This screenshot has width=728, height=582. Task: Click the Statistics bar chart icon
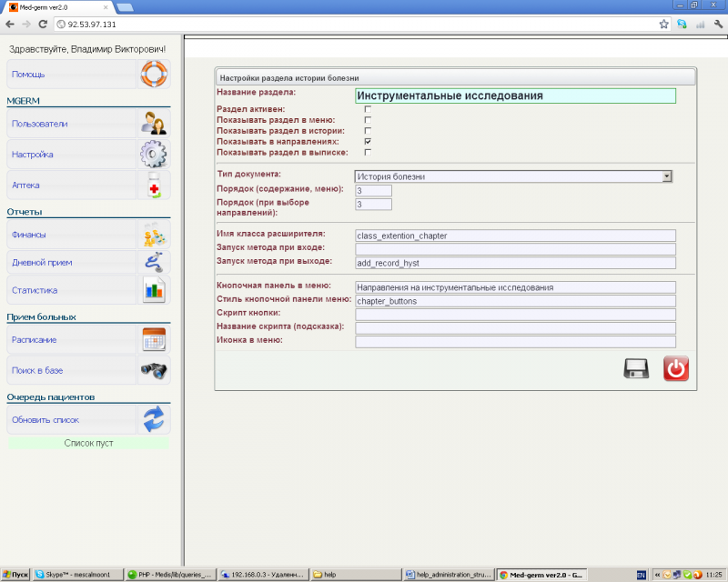[x=154, y=291]
